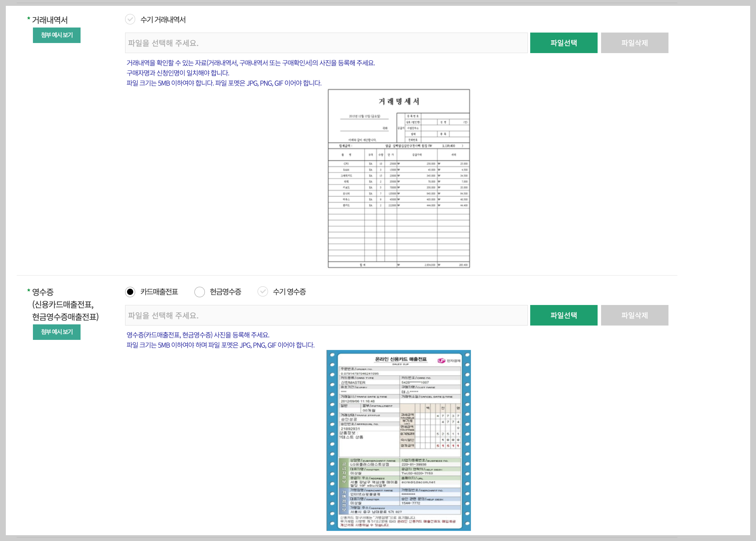Check the 수기 거래내역서 checkbox
Viewport: 756px width, 541px height.
click(130, 19)
